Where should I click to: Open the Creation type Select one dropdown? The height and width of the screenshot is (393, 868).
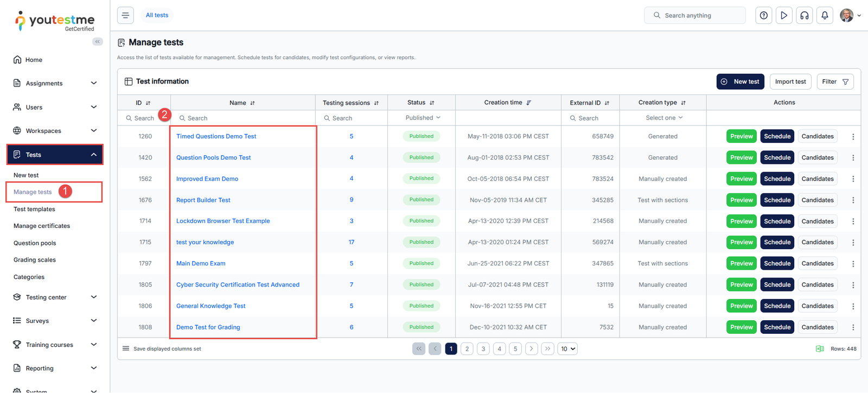click(663, 118)
